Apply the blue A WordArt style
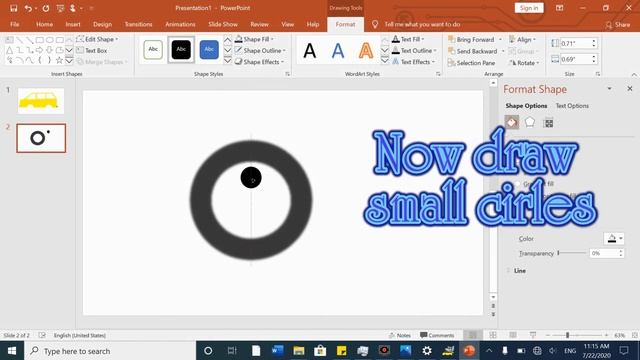Viewport: 640px width, 360px height. 338,51
